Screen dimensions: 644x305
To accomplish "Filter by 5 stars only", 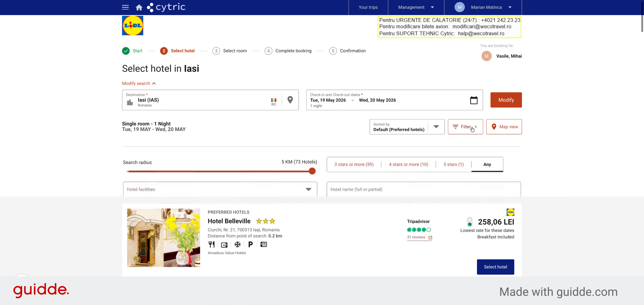I will [x=453, y=165].
